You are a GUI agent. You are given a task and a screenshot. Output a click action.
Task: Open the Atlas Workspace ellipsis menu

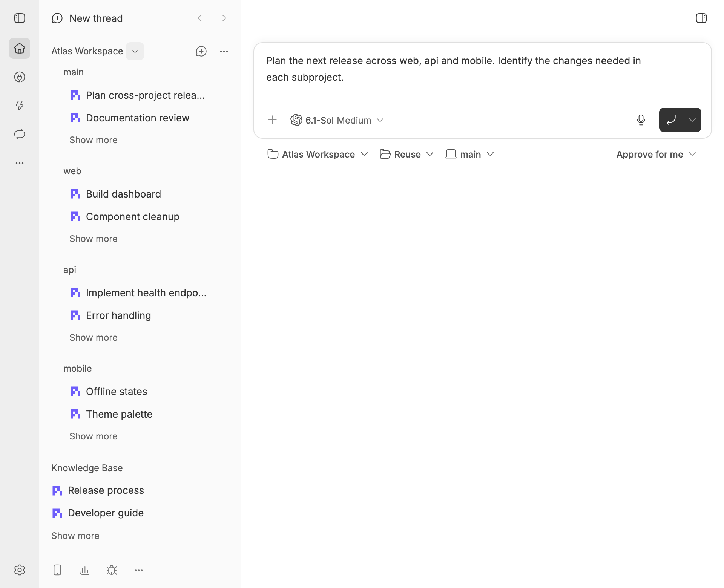coord(224,51)
